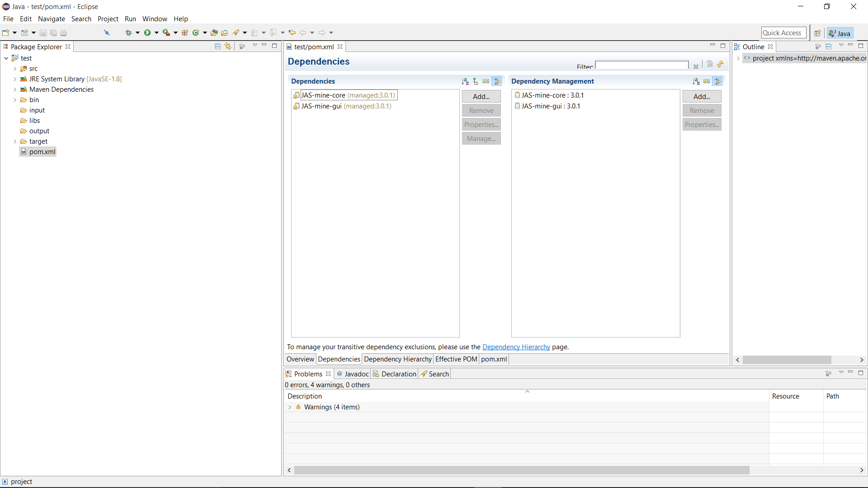Open the Dependency Hierarchy link
The width and height of the screenshot is (868, 488).
coord(516,347)
